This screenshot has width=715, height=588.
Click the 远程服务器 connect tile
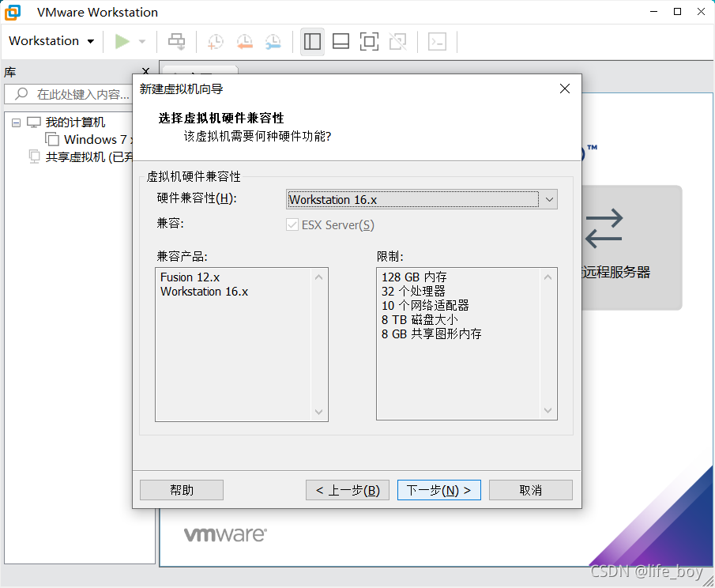click(631, 247)
